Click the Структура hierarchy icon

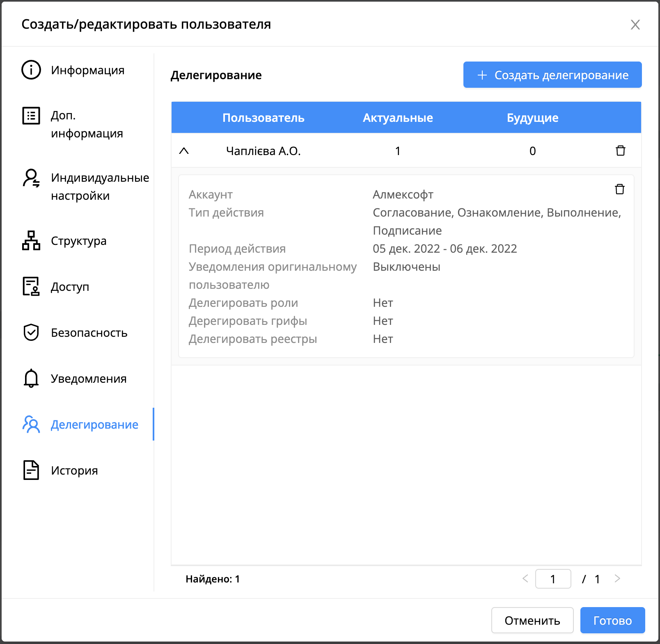31,240
